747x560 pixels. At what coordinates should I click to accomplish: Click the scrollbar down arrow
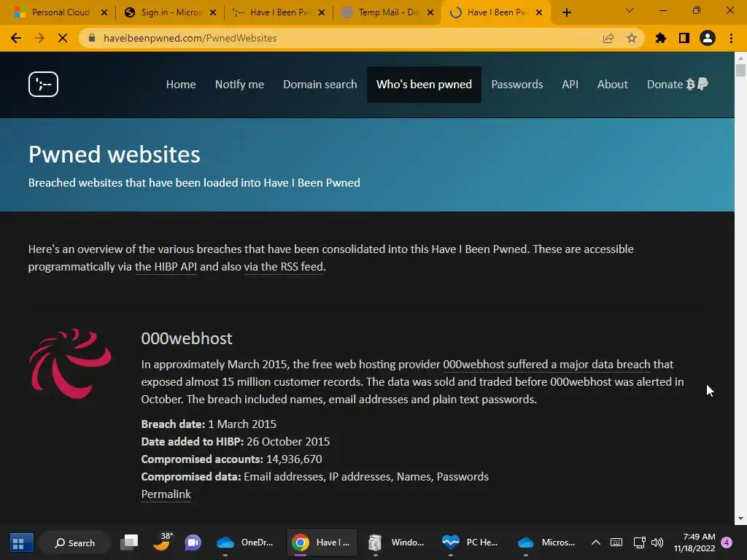pos(740,518)
